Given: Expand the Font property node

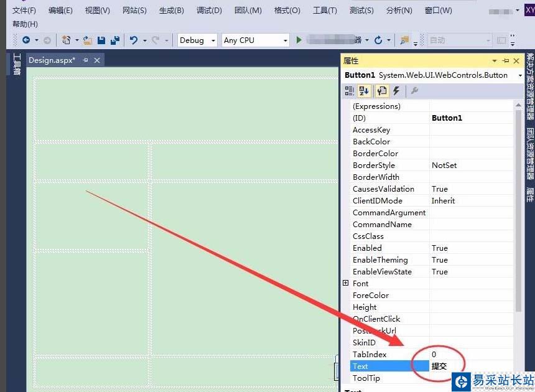Looking at the screenshot, I should pyautogui.click(x=346, y=283).
